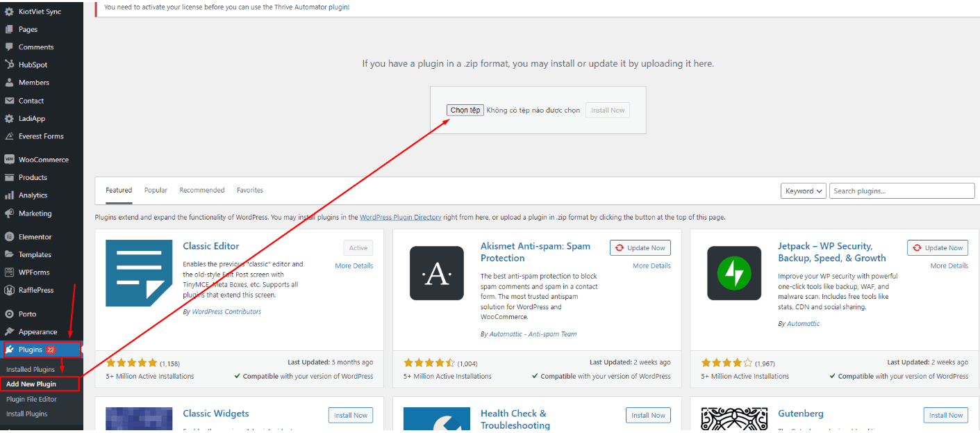
Task: Open the Recommended plugins tab
Action: [202, 190]
